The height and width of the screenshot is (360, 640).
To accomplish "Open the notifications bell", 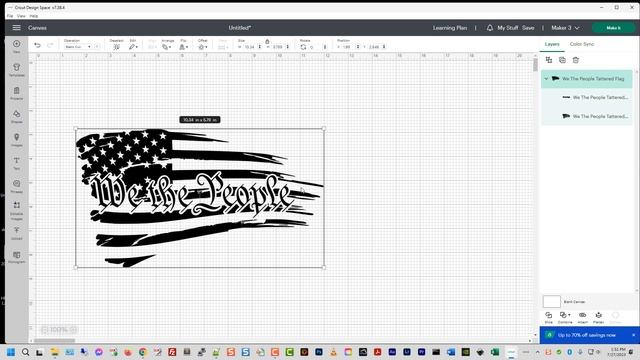I will [x=490, y=28].
